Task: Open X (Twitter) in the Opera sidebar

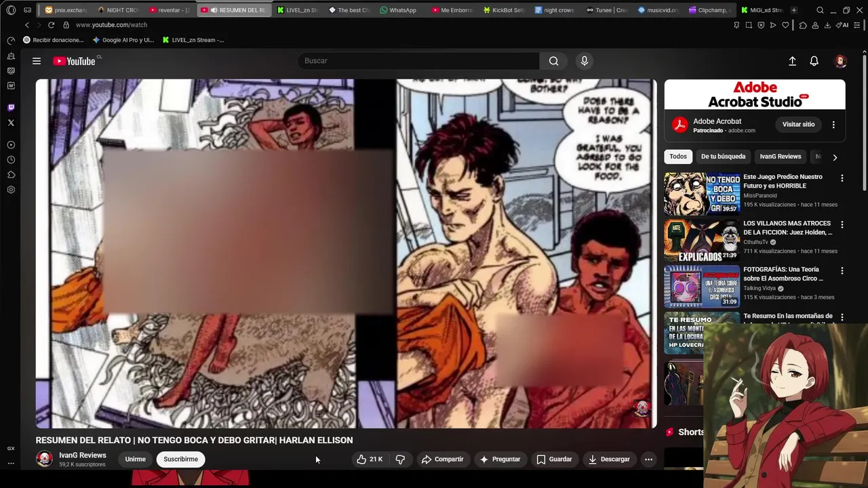Action: click(x=11, y=123)
